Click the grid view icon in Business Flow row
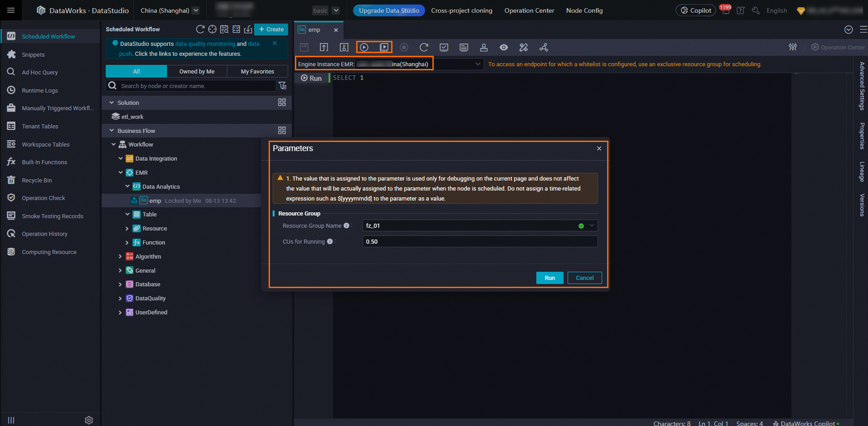This screenshot has height=426, width=868. [x=282, y=131]
